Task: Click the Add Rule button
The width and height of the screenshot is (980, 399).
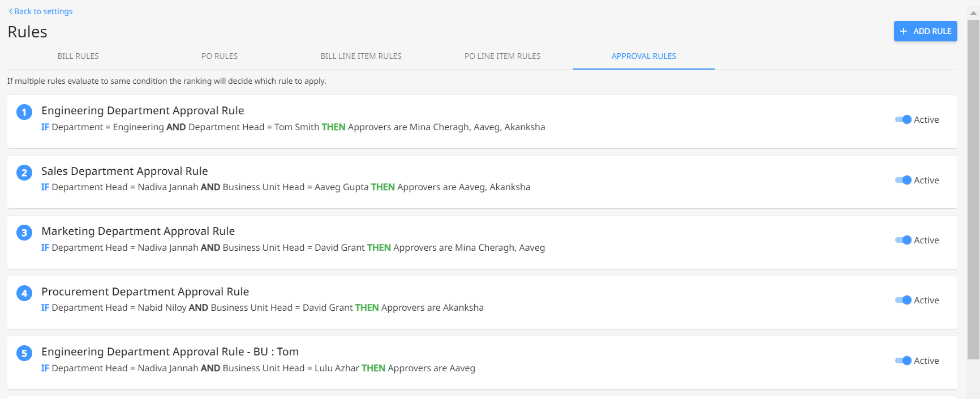Action: point(926,31)
